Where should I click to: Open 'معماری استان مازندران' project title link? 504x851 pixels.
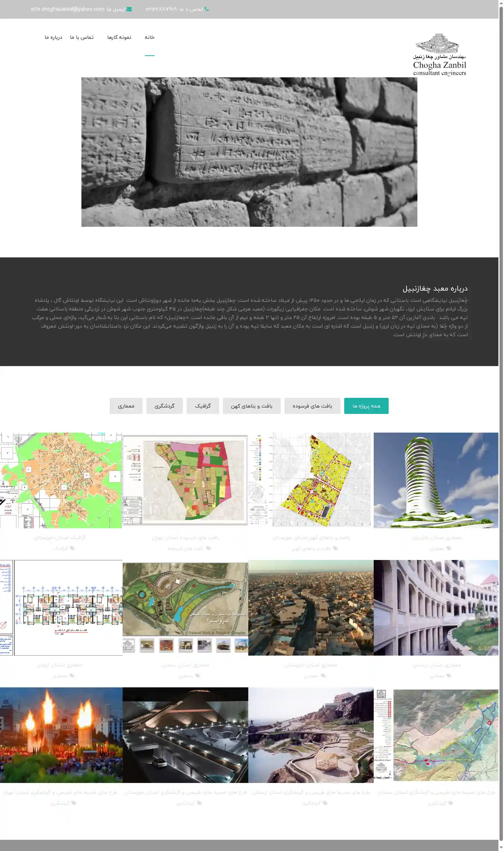click(436, 538)
